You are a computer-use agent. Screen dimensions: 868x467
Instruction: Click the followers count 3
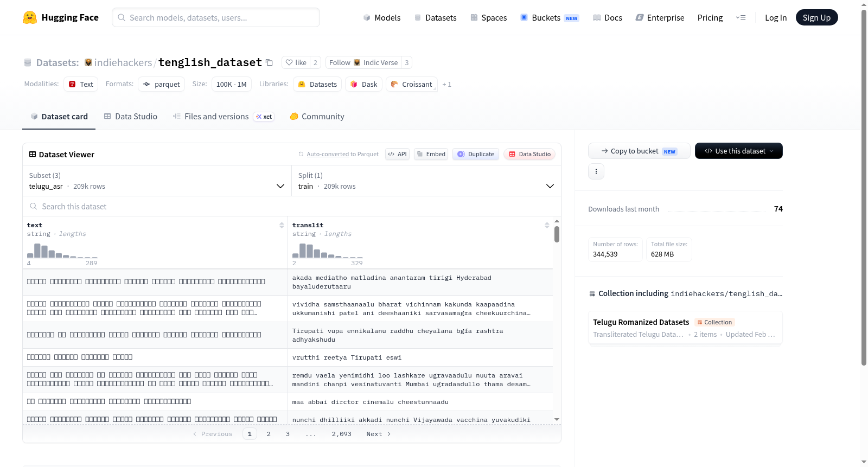tap(407, 62)
